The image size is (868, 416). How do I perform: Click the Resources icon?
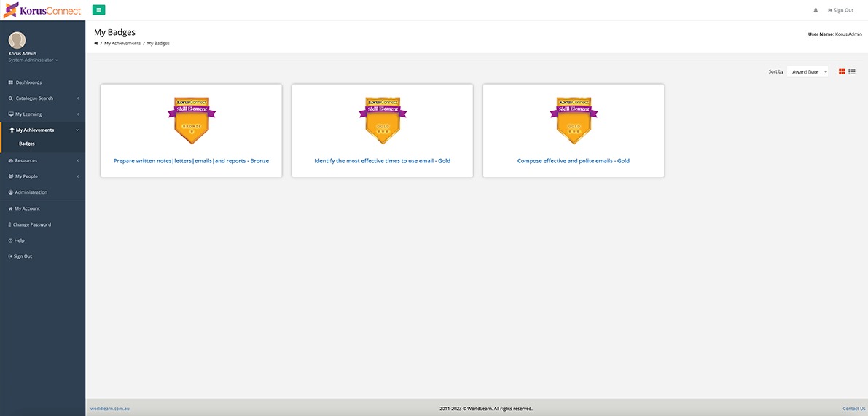(x=10, y=160)
